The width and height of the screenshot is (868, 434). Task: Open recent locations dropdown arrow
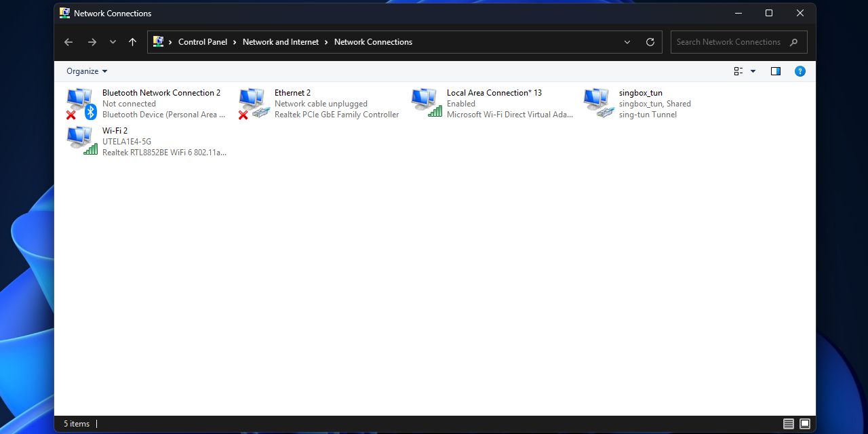tap(113, 42)
